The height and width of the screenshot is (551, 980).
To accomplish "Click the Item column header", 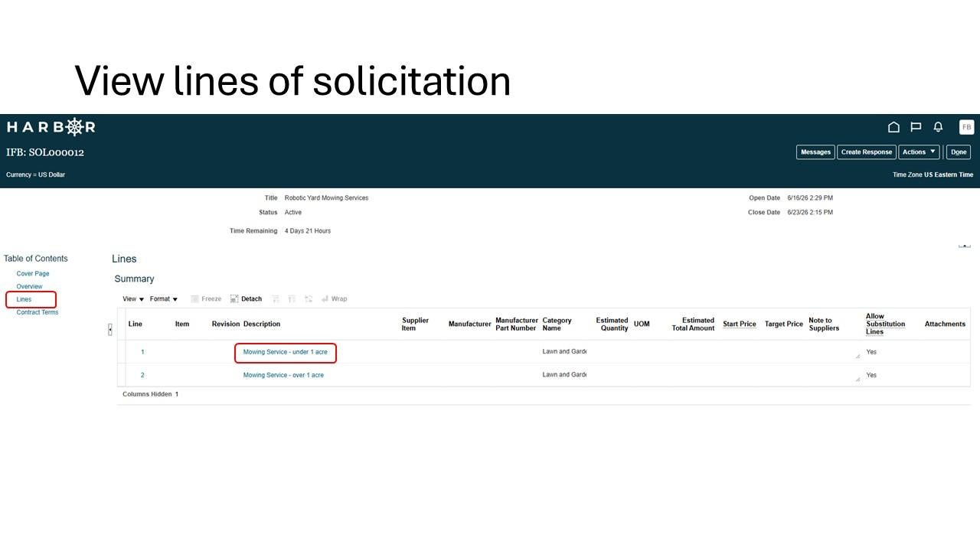I will 182,324.
